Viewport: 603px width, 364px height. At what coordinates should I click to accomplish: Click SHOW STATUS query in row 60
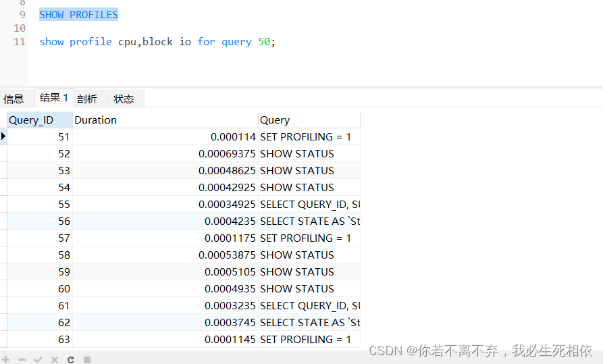[309, 289]
